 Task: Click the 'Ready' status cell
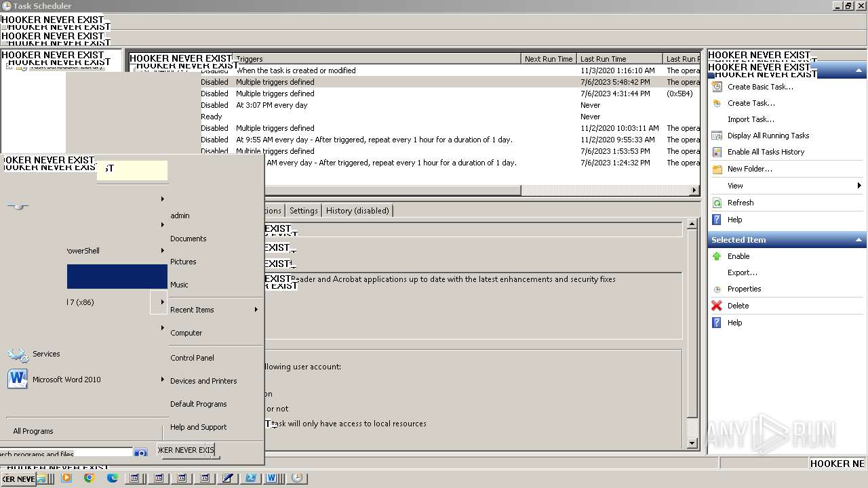[212, 117]
